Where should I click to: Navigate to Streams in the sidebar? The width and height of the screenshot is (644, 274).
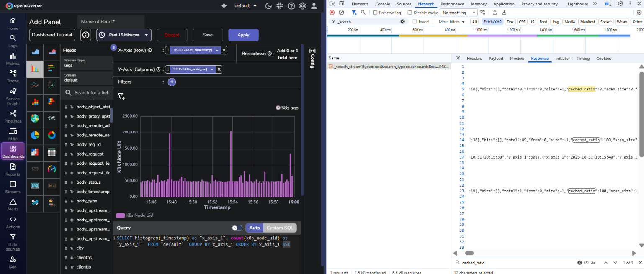13,188
